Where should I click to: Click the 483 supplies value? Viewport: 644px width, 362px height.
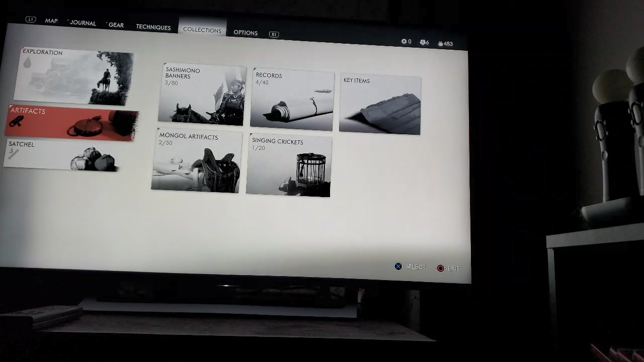[x=448, y=44]
